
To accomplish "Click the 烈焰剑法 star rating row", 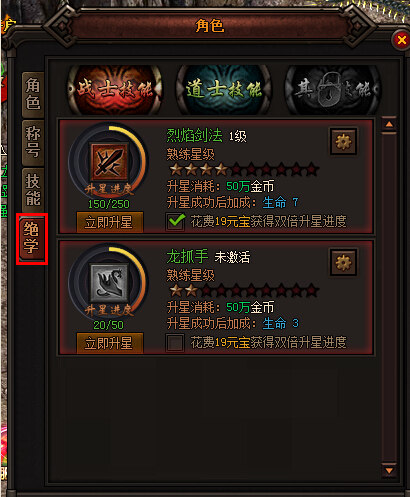I will [244, 170].
